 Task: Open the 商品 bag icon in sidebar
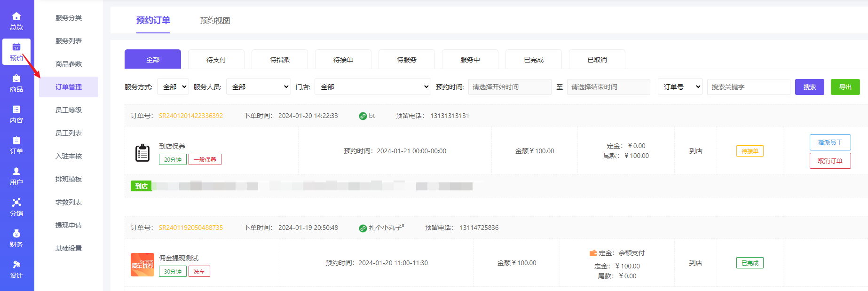[x=16, y=79]
